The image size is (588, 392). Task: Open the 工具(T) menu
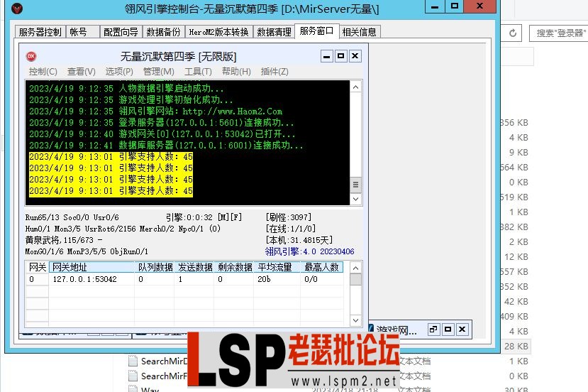pos(198,71)
